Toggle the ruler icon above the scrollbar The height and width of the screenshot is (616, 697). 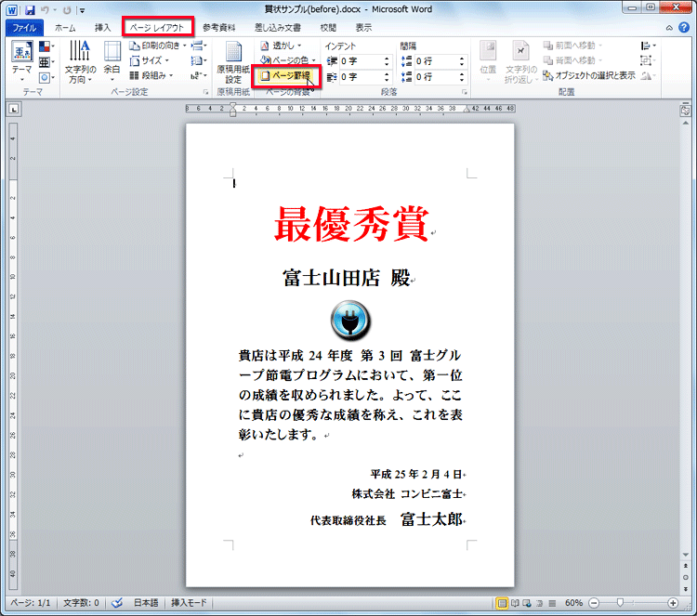coord(686,111)
